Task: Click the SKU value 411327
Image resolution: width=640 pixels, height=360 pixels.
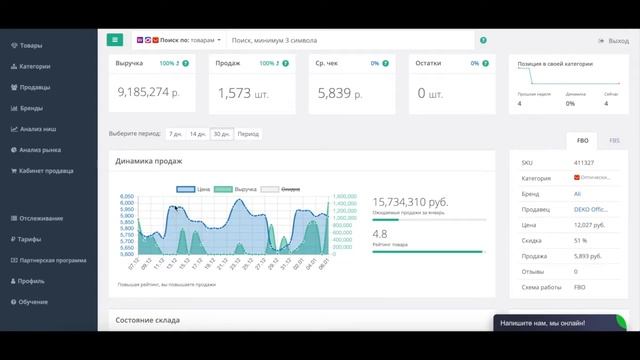Action: (584, 162)
